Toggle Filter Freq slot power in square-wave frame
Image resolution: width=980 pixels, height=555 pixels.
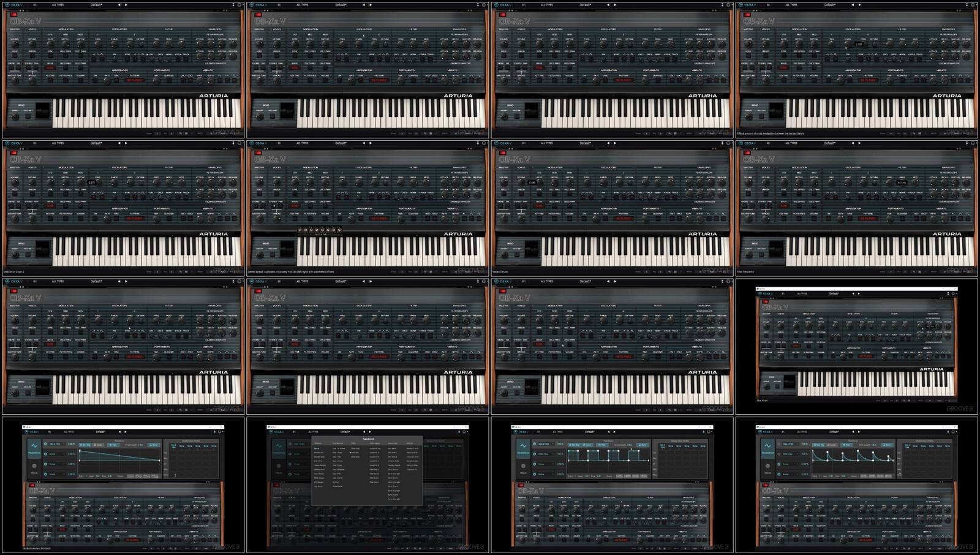[534, 454]
